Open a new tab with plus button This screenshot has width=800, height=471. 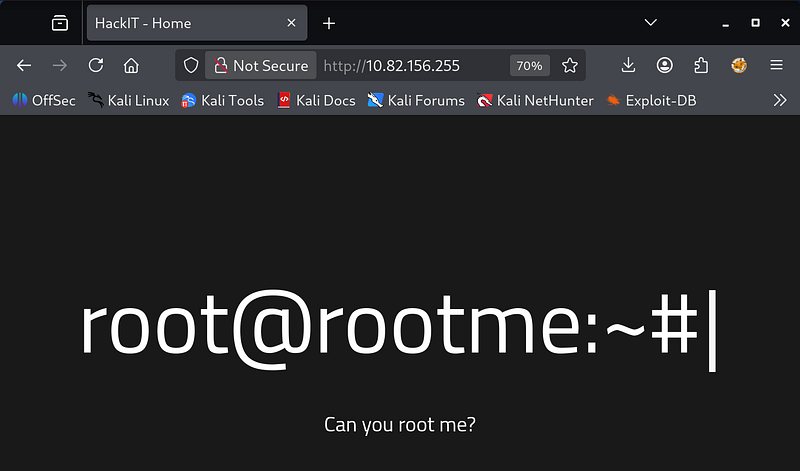[329, 22]
